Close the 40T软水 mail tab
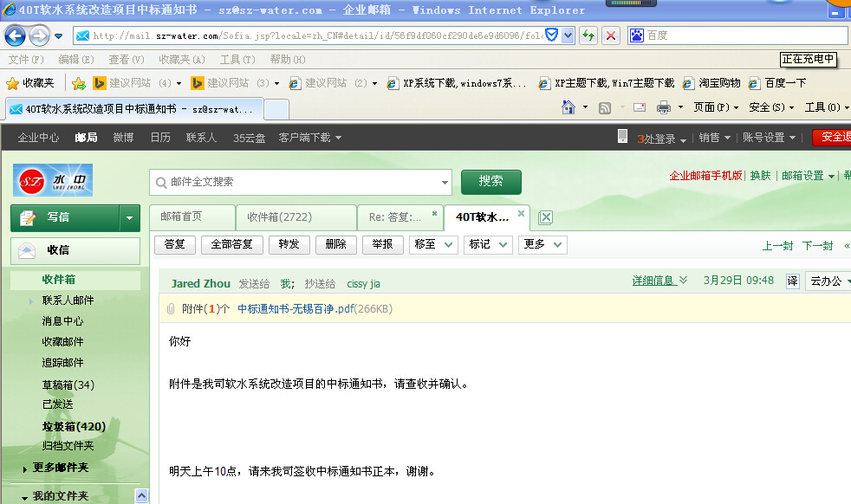851x504 pixels. coord(522,213)
